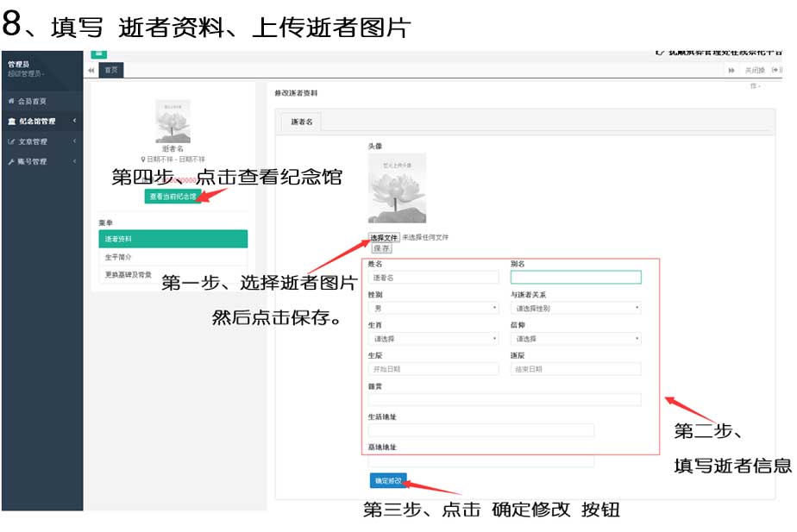Switch to the 首页 tab
The width and height of the screenshot is (797, 532).
(111, 71)
